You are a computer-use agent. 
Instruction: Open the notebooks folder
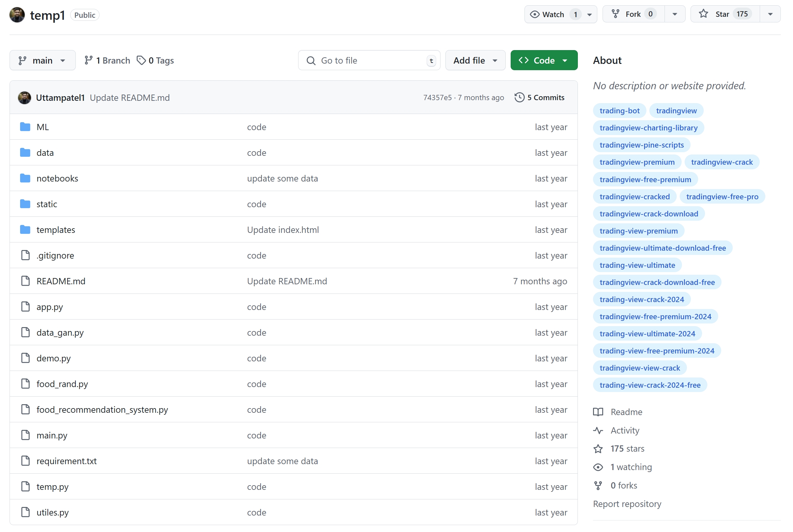[57, 179]
